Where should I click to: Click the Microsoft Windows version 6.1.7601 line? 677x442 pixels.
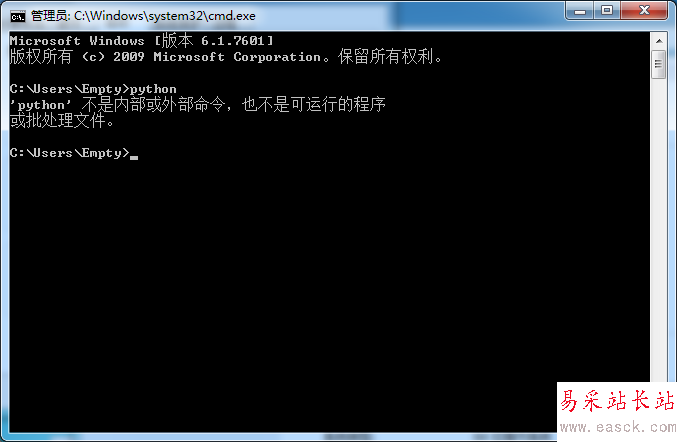(142, 41)
